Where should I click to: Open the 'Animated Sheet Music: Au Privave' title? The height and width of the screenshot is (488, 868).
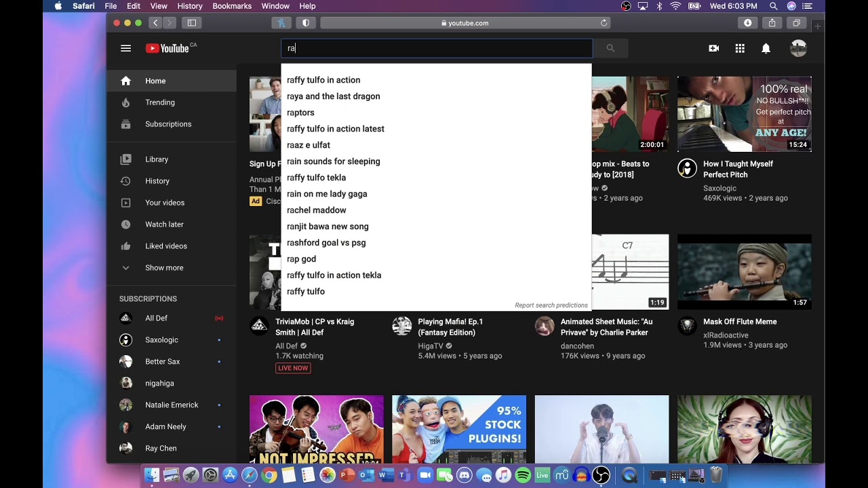pyautogui.click(x=606, y=327)
